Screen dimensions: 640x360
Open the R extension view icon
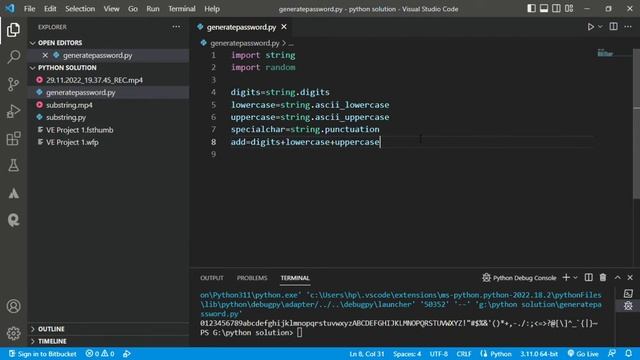13,220
